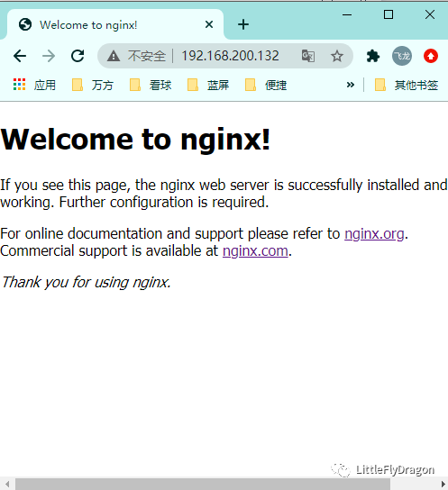Follow the nginx.org link
The image size is (448, 490).
[374, 234]
